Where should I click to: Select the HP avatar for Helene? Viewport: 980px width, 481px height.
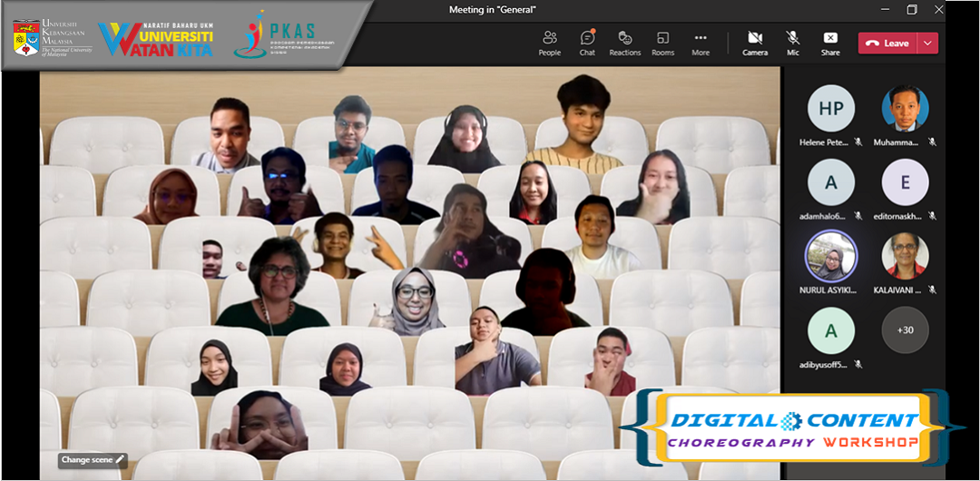[x=830, y=109]
